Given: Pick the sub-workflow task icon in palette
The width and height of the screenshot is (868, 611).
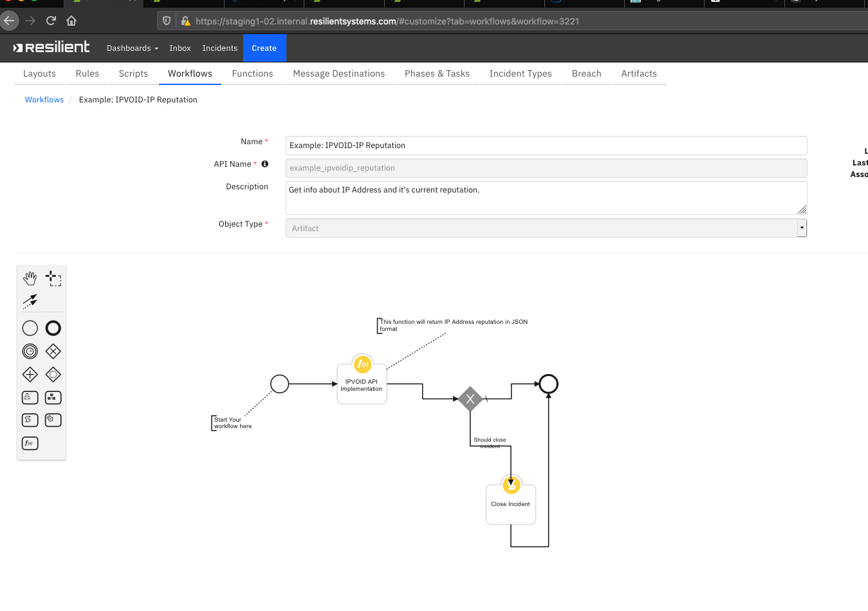Looking at the screenshot, I should pos(53,398).
